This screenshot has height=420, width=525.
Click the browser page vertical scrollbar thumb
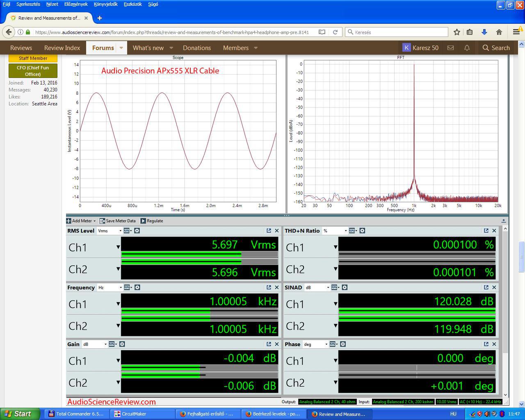[x=522, y=257]
